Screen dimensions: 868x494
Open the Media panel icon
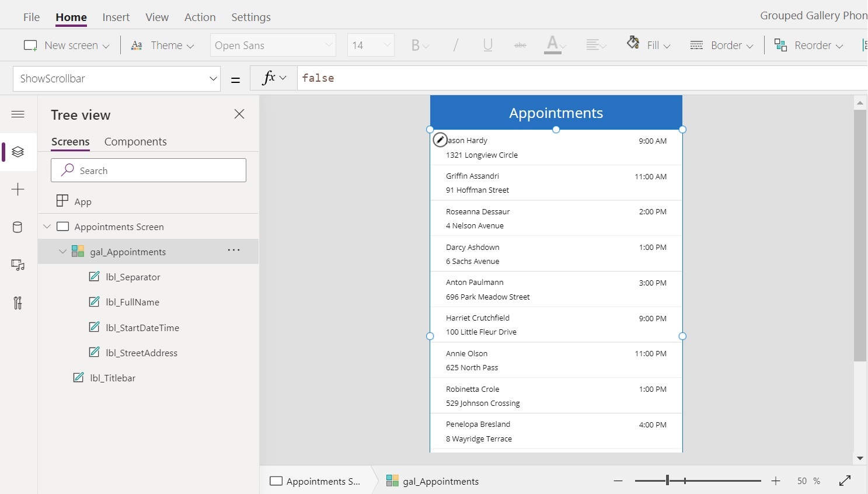click(18, 265)
